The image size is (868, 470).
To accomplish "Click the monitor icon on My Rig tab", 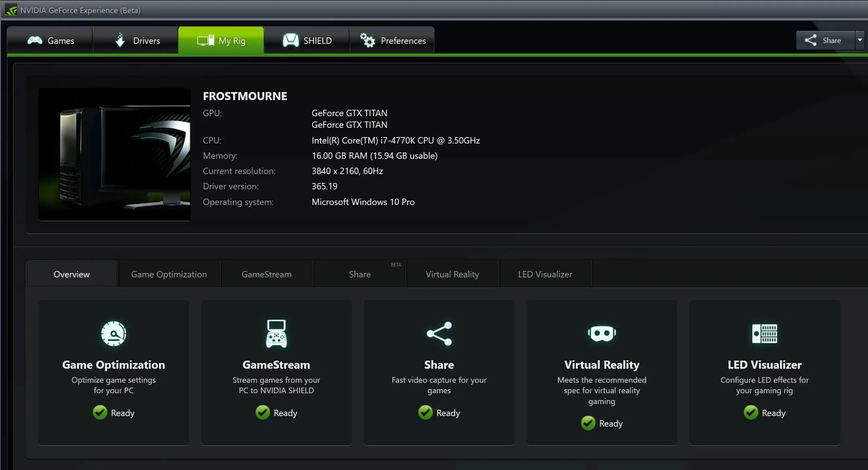I will [x=205, y=41].
